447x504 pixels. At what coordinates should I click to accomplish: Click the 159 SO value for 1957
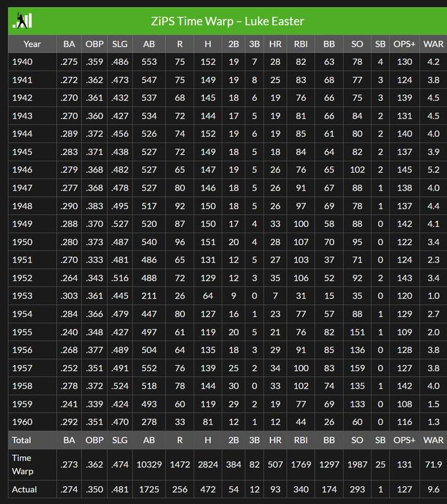(x=357, y=368)
